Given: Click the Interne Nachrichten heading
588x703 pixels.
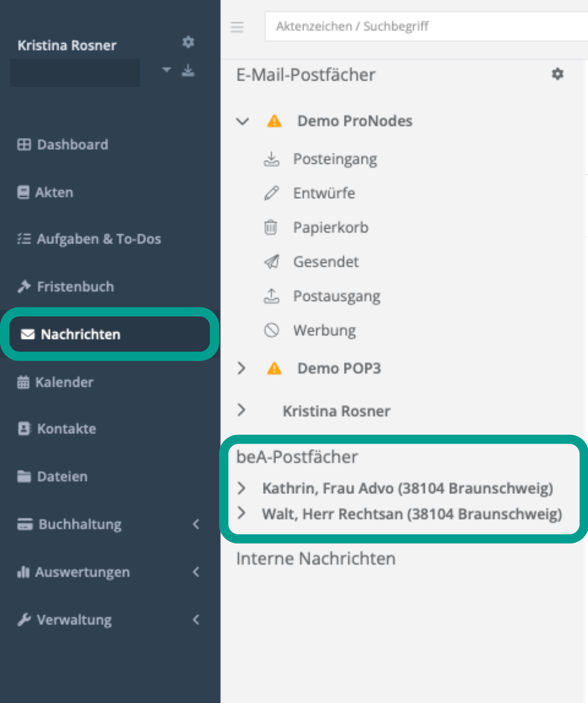Looking at the screenshot, I should (316, 558).
